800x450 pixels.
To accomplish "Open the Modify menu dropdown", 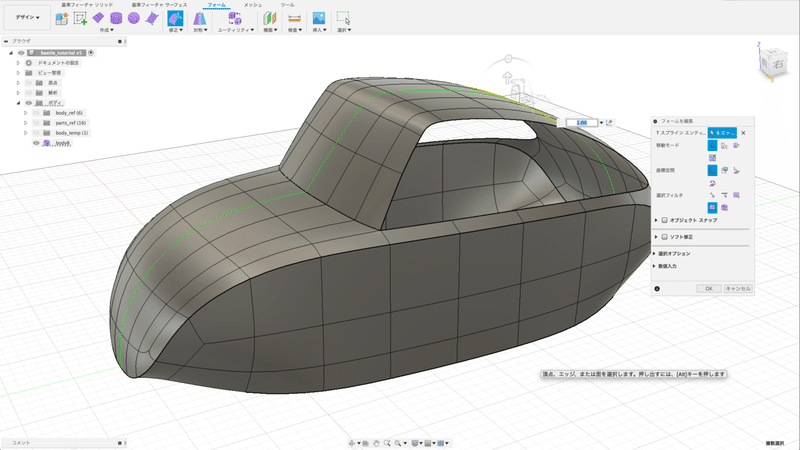I will [x=175, y=30].
